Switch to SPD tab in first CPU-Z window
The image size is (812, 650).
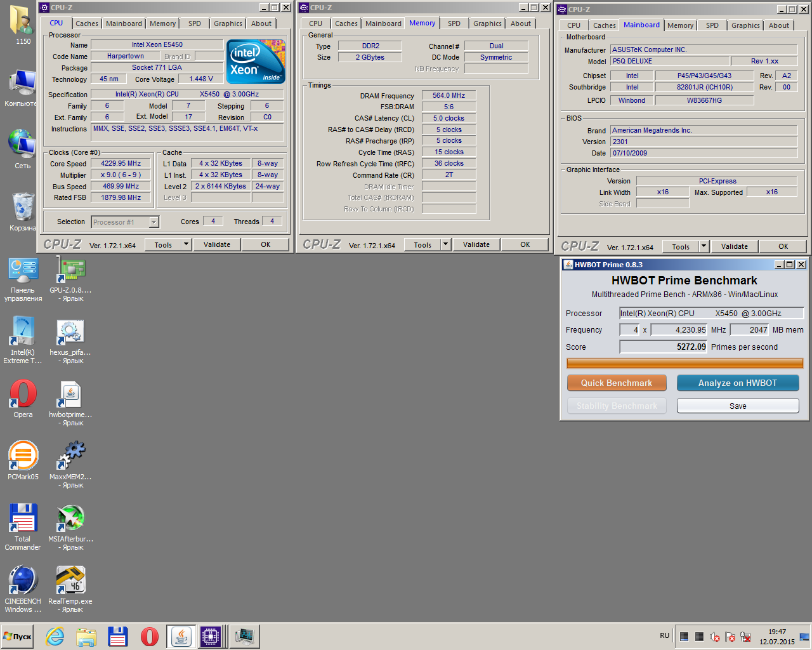[195, 23]
